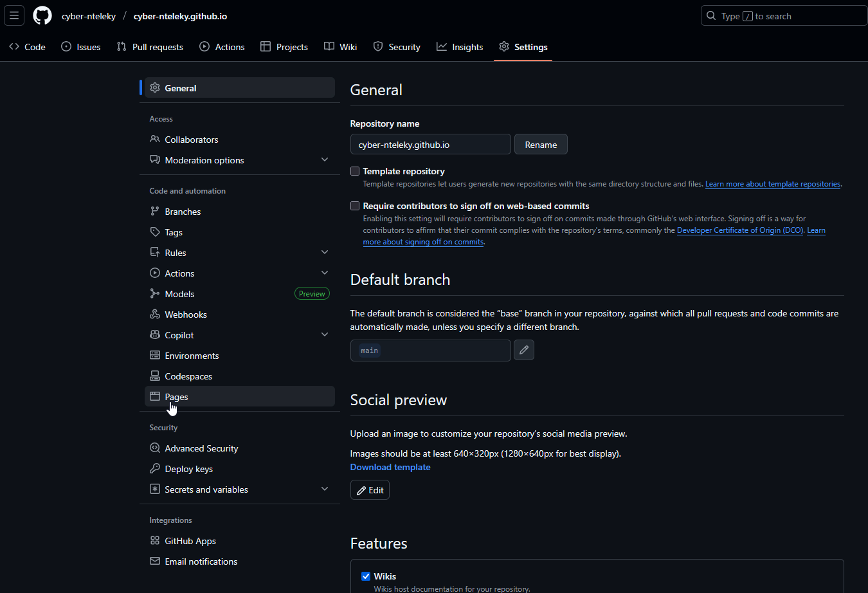
Task: Click the cyber-nteleky owner breadcrumb
Action: pos(89,16)
